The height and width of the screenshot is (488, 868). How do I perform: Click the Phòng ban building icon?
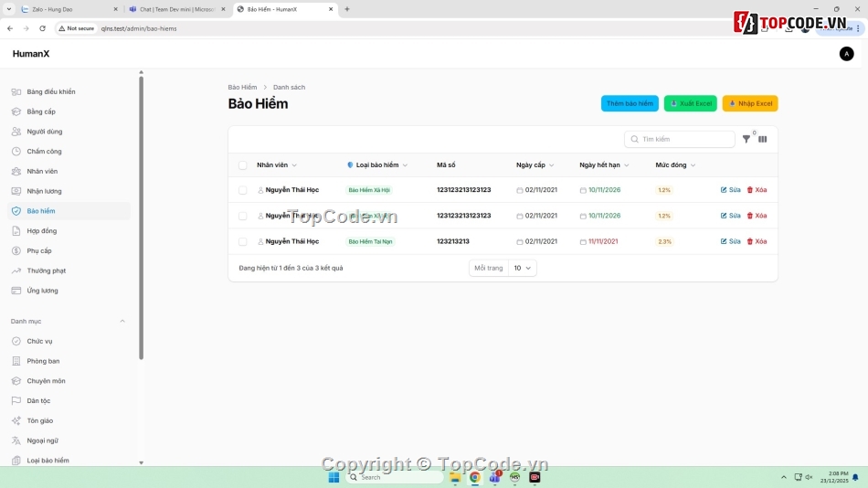click(16, 361)
